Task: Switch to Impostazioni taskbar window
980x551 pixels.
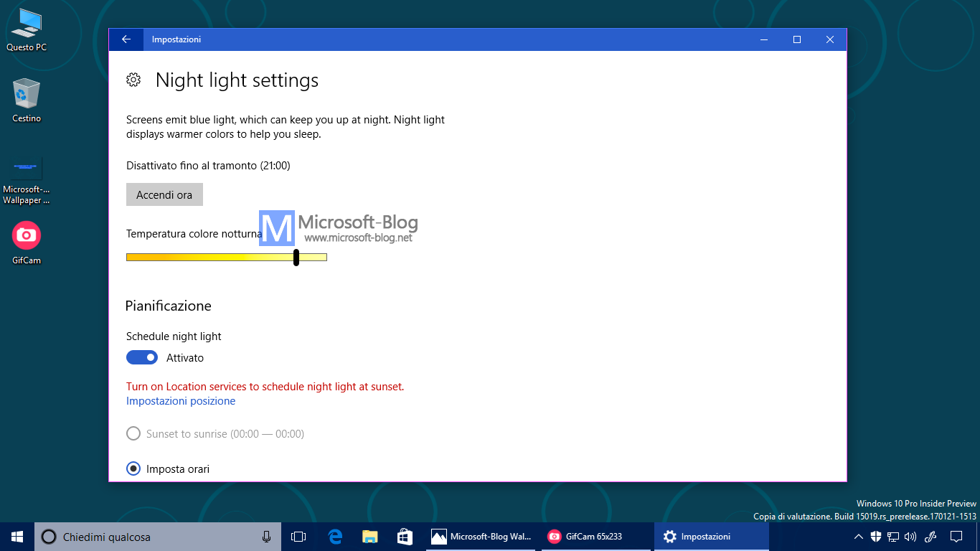Action: [x=711, y=537]
